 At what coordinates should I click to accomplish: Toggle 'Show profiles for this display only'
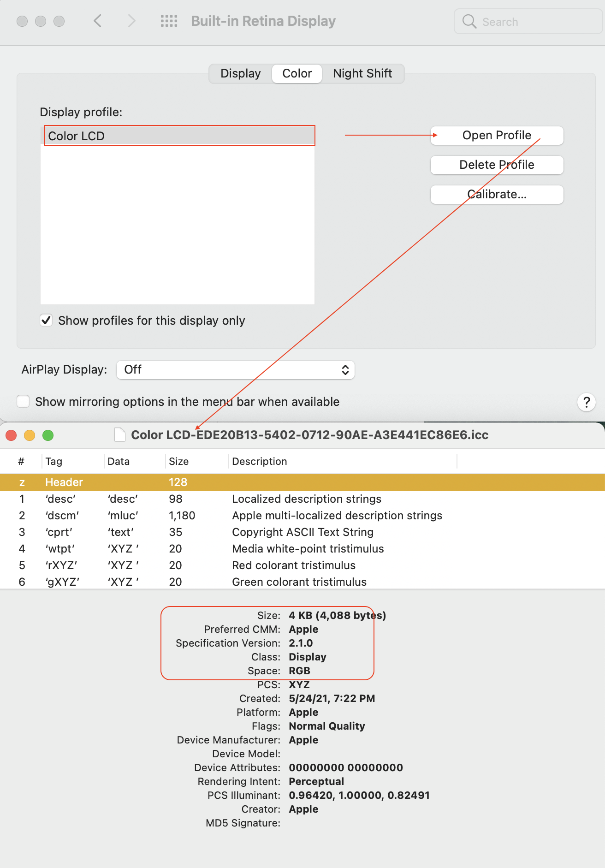[x=46, y=320]
